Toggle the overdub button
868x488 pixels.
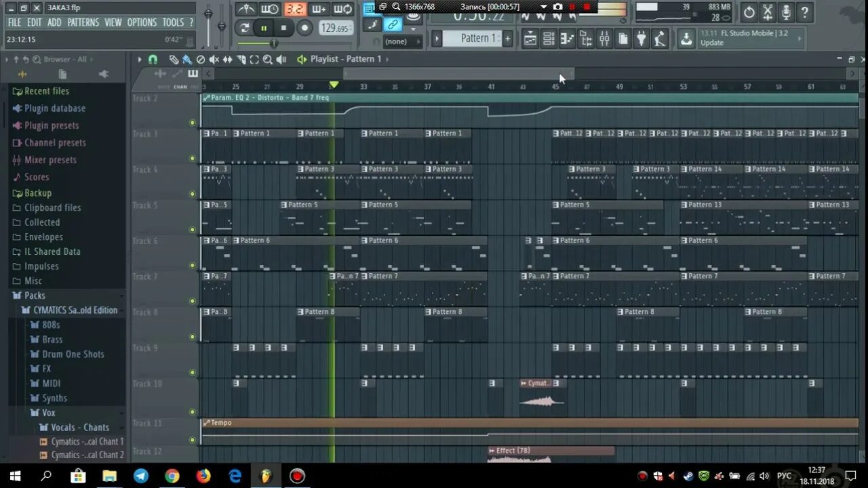coord(319,9)
